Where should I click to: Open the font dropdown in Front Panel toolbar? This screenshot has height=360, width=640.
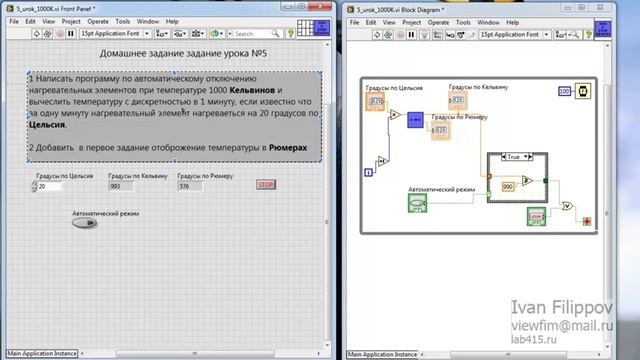[115, 34]
